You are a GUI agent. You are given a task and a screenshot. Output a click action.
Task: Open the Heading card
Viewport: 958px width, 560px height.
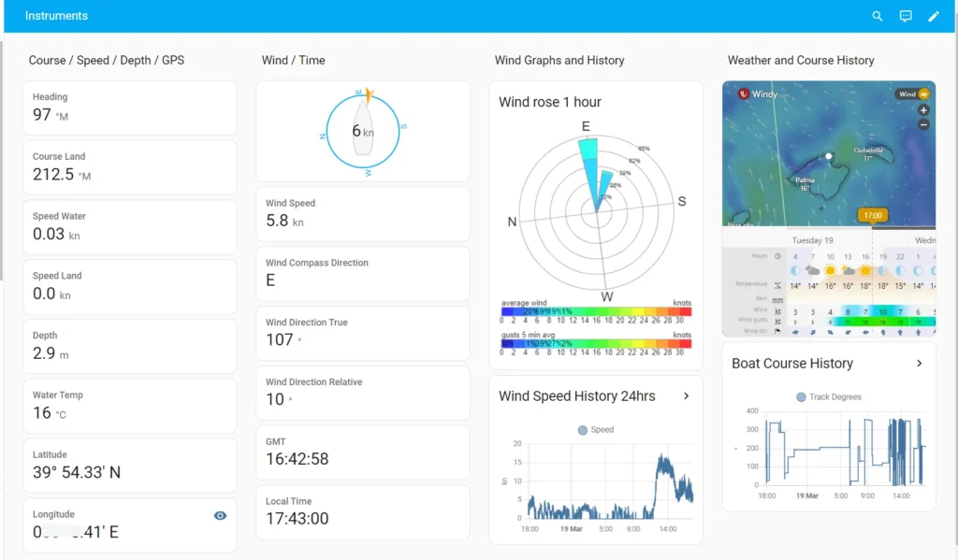pyautogui.click(x=129, y=108)
